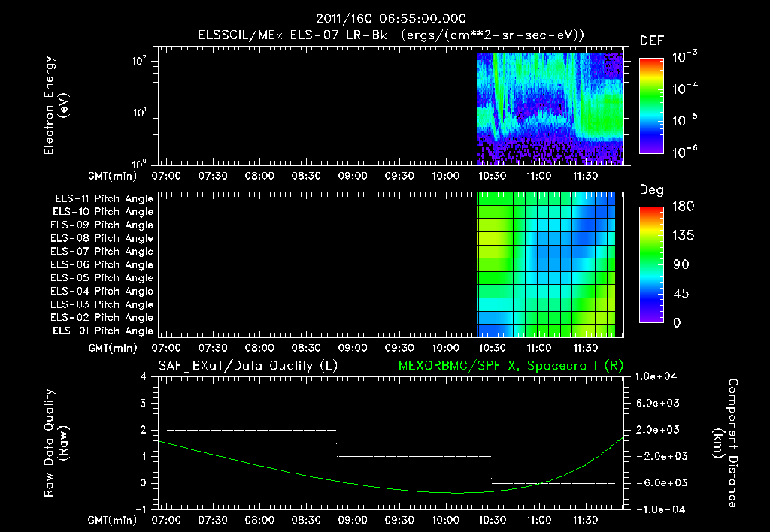770x532 pixels.
Task: Click the 10^-6 value on DEF scale
Action: (x=684, y=152)
